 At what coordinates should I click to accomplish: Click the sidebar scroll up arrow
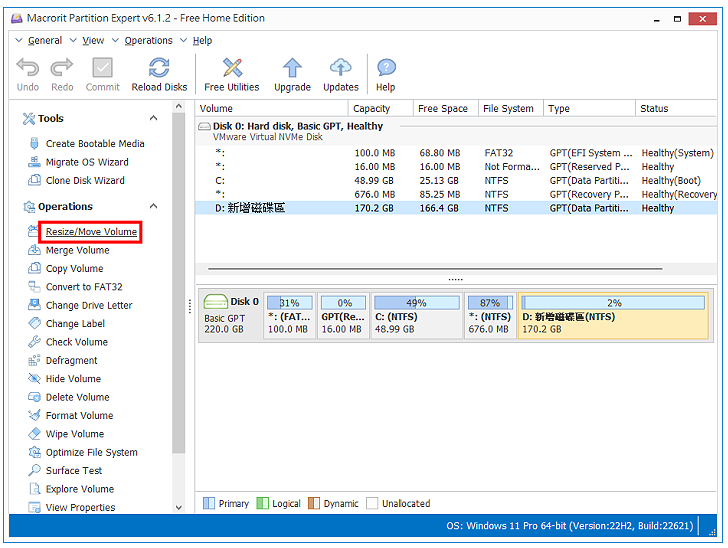coord(179,106)
